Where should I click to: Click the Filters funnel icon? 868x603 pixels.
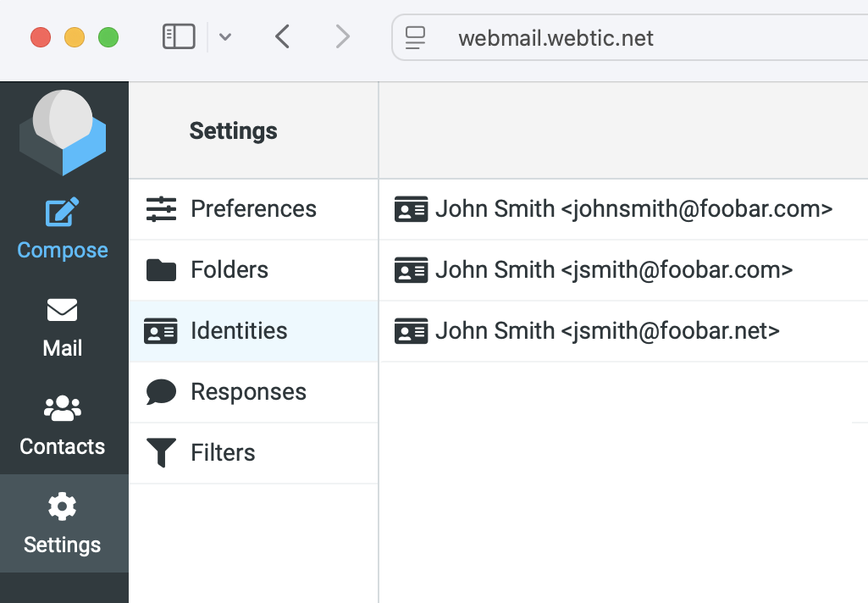click(x=161, y=453)
